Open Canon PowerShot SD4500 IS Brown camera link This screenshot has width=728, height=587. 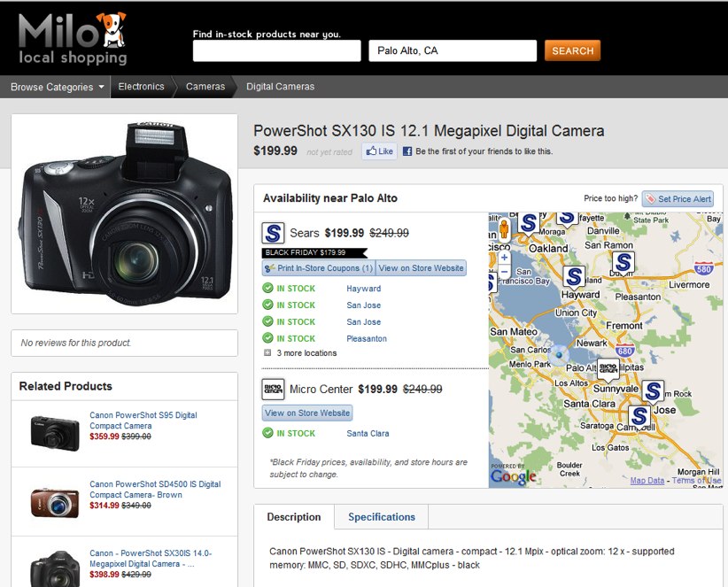tap(155, 490)
